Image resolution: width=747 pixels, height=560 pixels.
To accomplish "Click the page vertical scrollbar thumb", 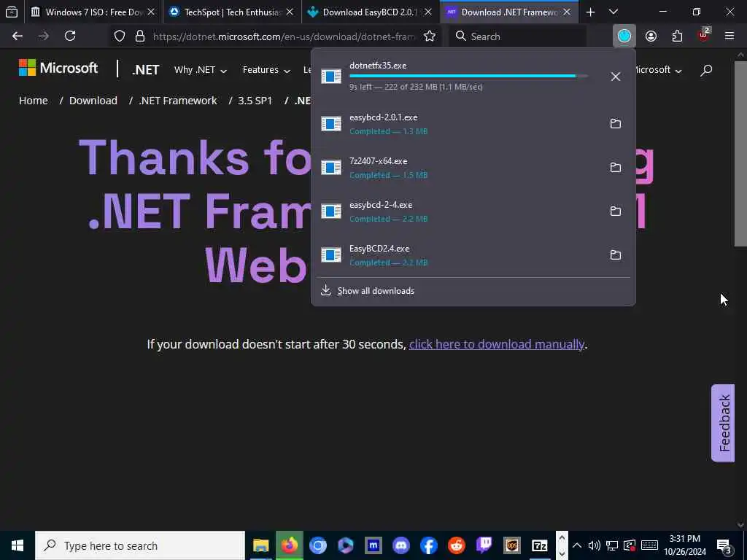I will tap(740, 153).
